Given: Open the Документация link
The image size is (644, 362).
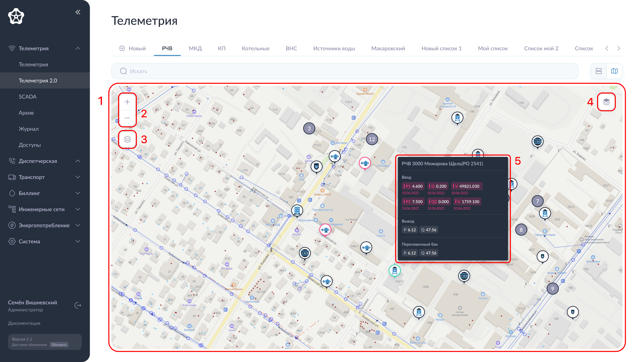Looking at the screenshot, I should [24, 323].
